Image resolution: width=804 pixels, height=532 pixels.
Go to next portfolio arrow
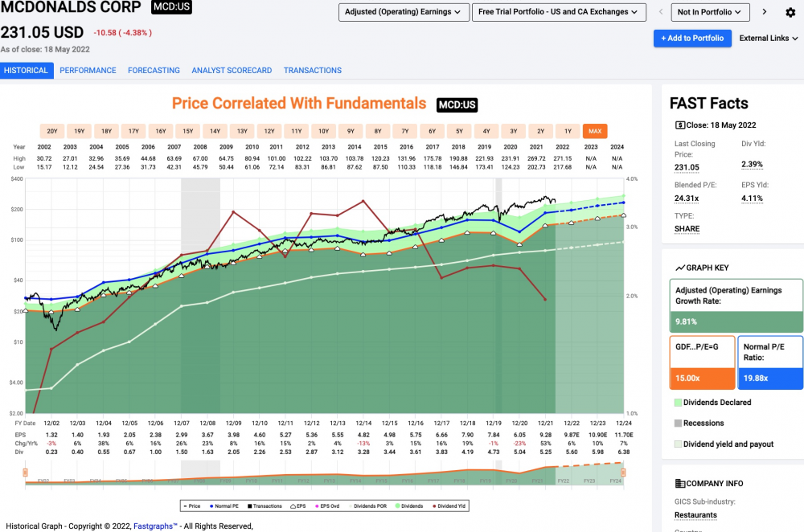point(765,12)
